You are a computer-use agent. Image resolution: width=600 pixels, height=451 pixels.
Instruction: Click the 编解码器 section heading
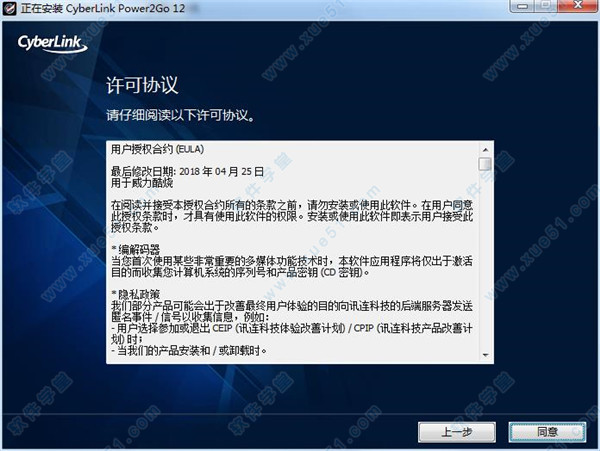[x=136, y=250]
